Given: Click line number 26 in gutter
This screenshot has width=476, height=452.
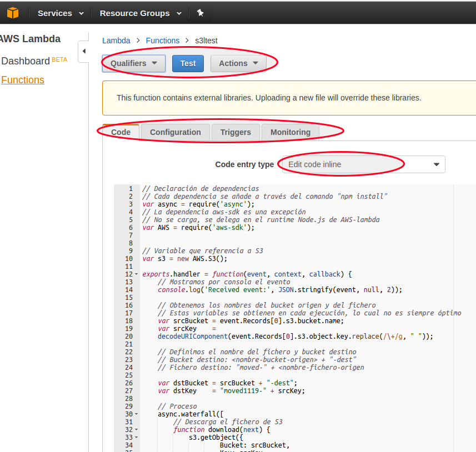Looking at the screenshot, I should [x=129, y=383].
